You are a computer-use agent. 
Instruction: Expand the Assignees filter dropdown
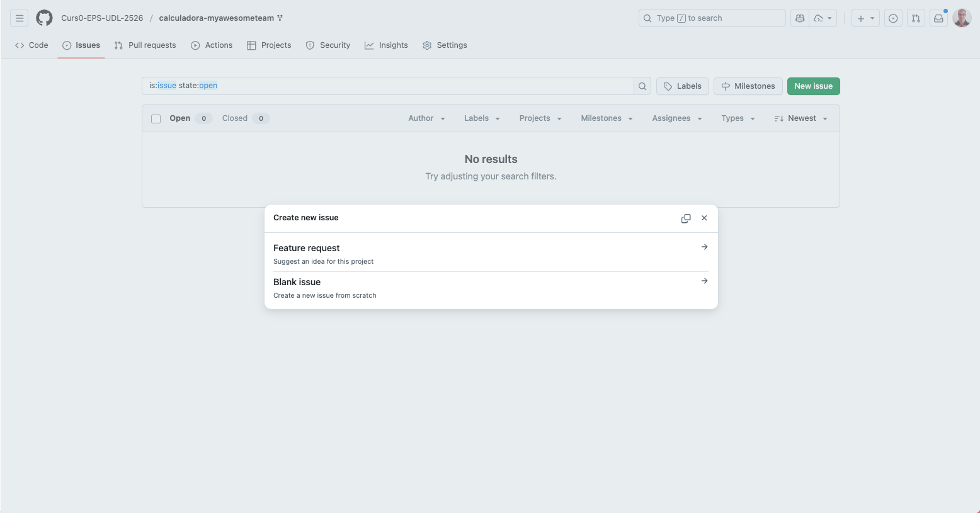click(x=677, y=118)
